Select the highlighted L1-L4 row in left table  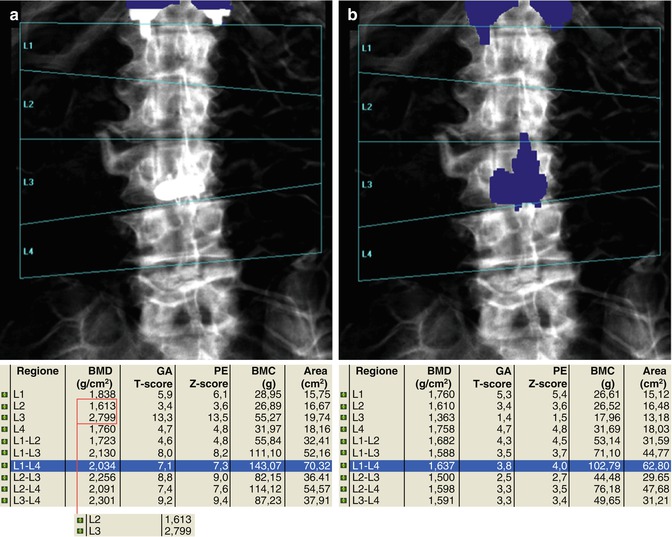160,465
